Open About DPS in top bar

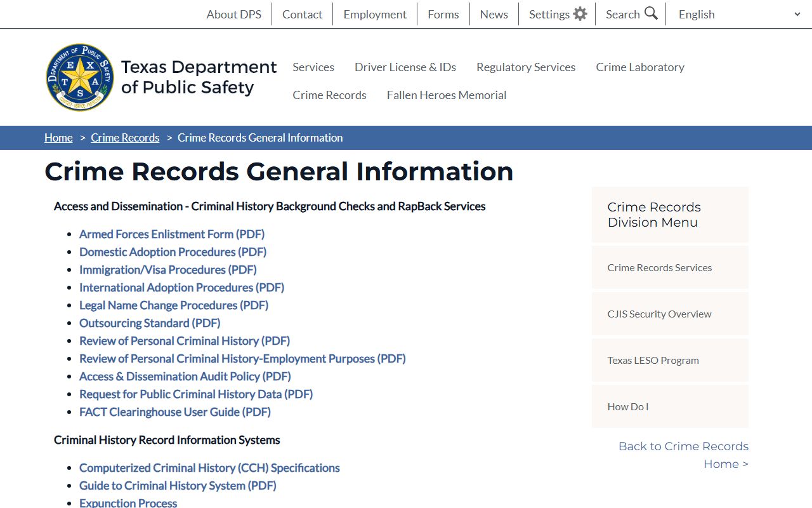pyautogui.click(x=233, y=14)
